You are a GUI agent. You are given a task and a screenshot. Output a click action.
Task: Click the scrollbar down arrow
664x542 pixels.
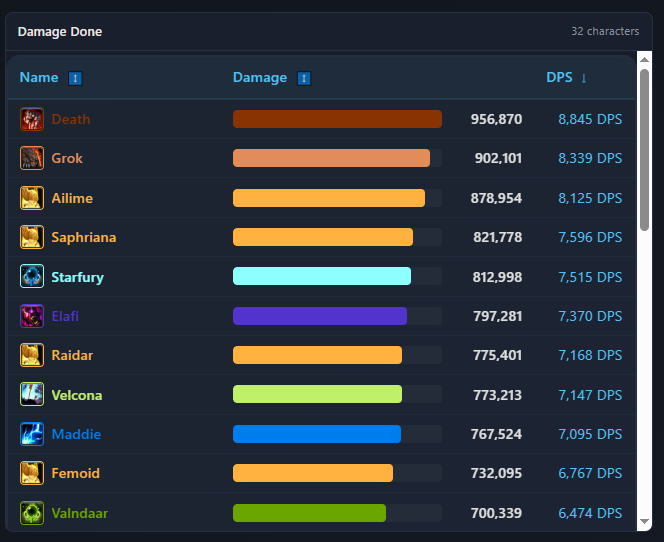point(645,522)
